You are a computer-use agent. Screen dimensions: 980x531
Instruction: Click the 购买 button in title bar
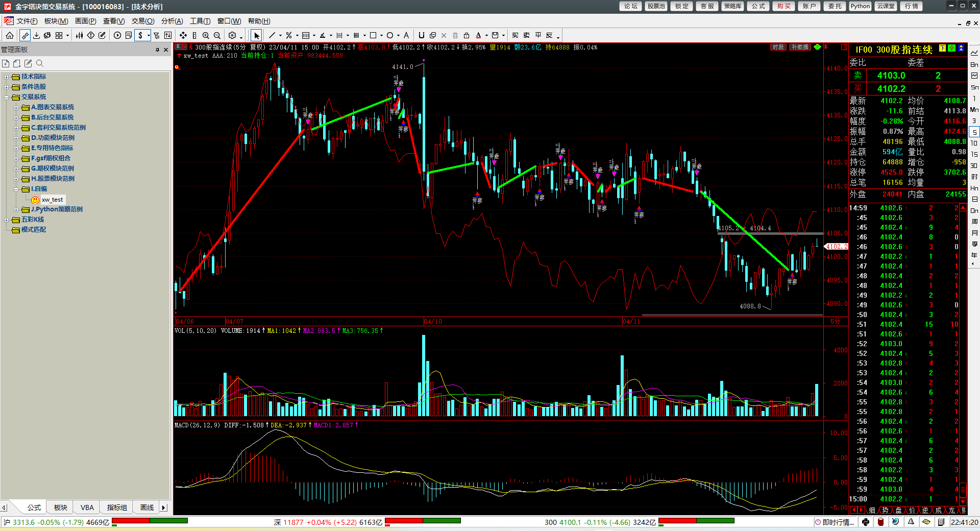click(x=783, y=6)
